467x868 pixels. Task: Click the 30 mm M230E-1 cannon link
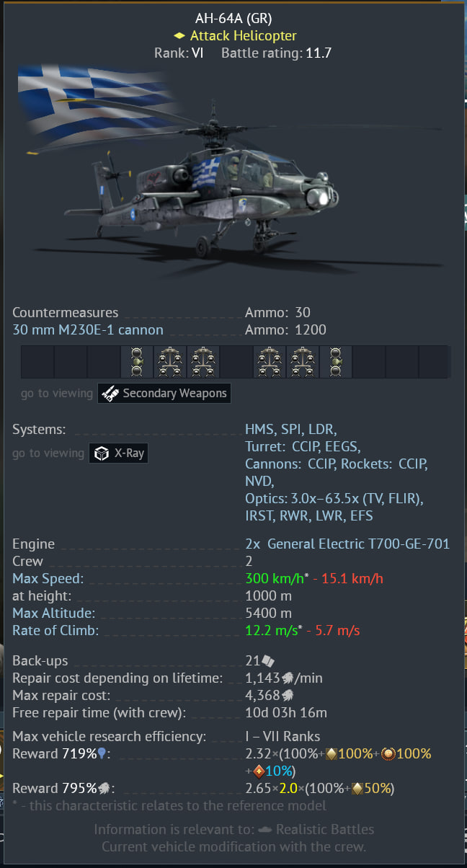[x=88, y=330]
